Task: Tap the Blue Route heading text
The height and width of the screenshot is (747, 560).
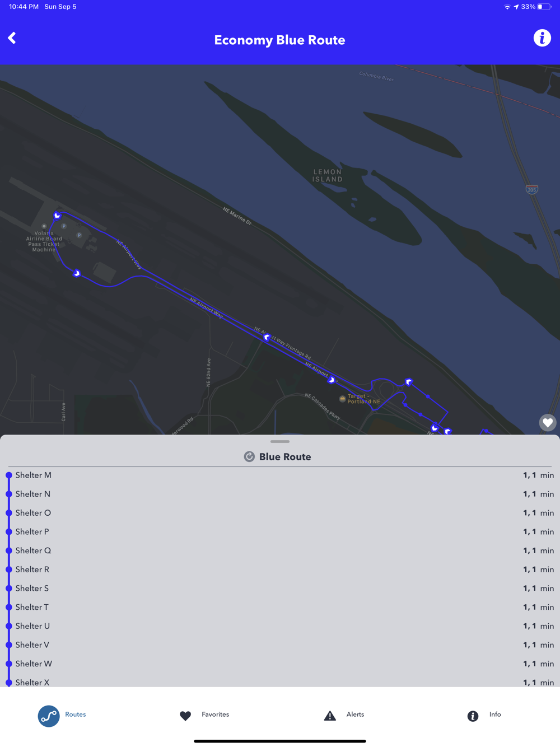Action: pyautogui.click(x=285, y=457)
